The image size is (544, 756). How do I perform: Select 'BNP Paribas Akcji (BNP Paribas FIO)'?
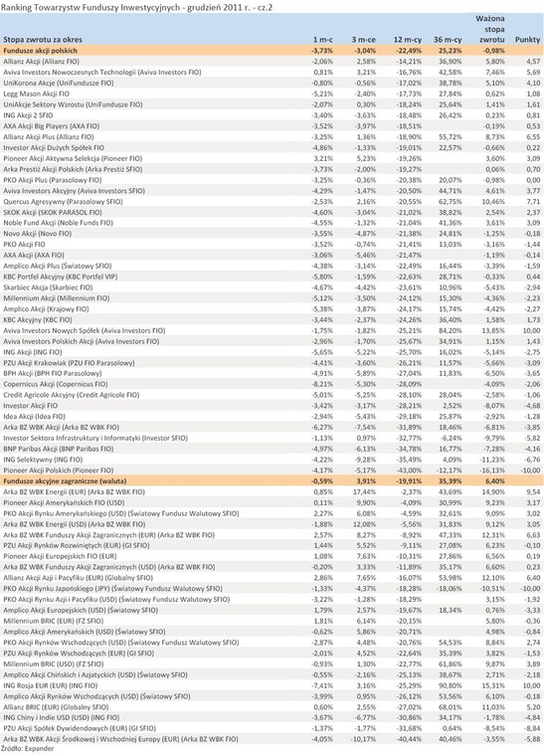pyautogui.click(x=59, y=449)
